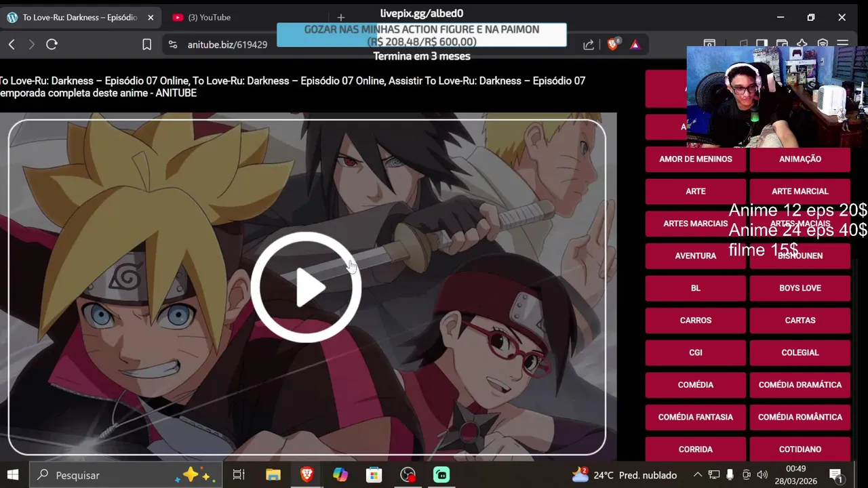
Task: Open the COMÉDIA genre
Action: pyautogui.click(x=696, y=385)
